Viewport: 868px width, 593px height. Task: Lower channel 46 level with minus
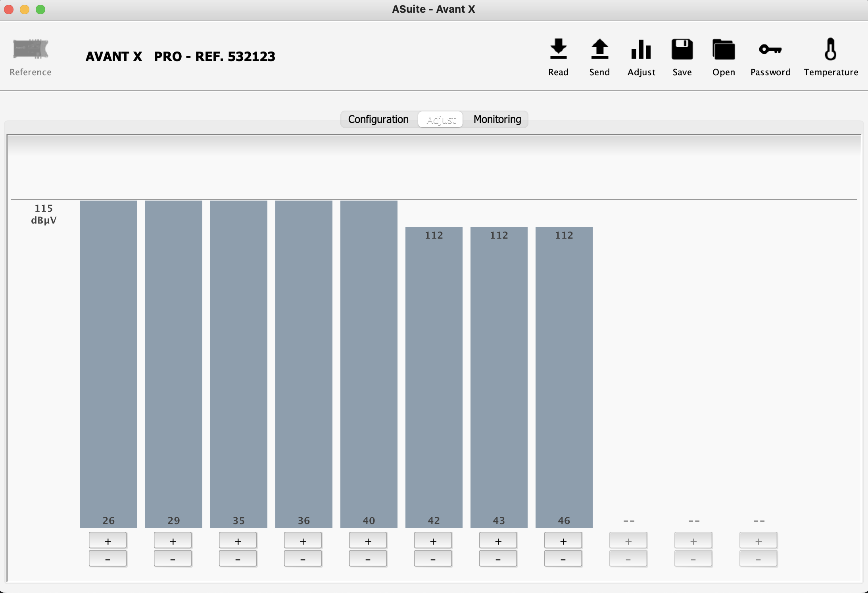click(563, 559)
